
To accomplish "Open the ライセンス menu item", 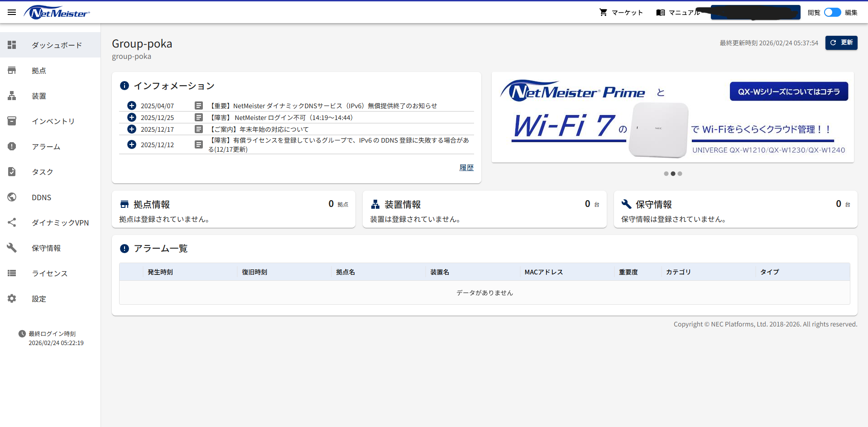I will coord(50,273).
